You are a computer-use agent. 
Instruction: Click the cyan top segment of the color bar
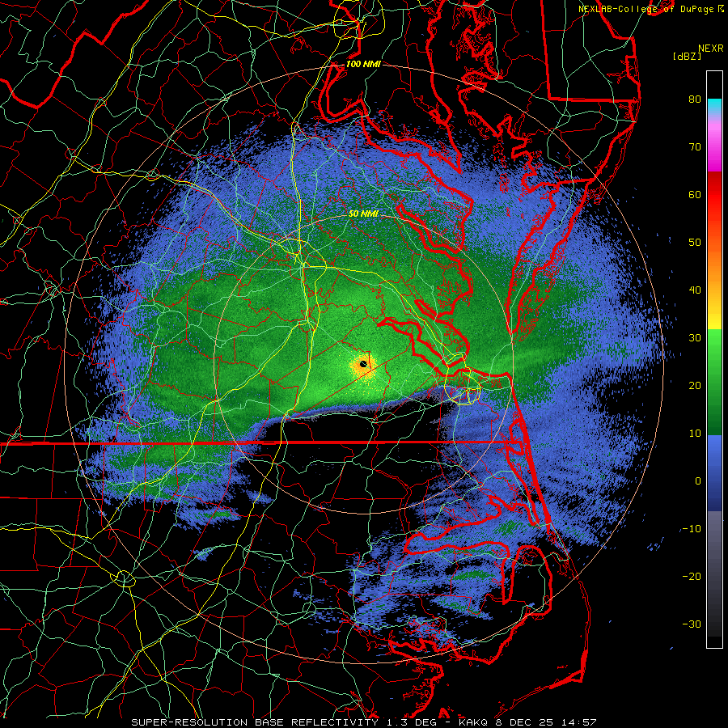point(714,106)
